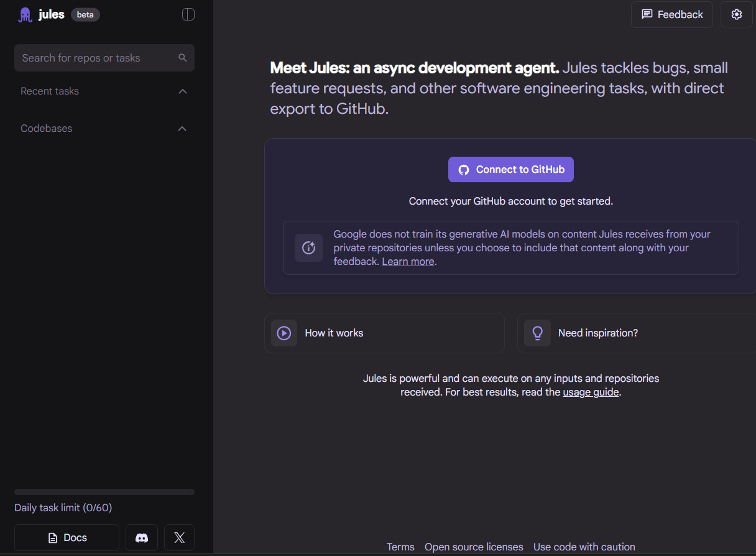Screen dimensions: 756x556
Task: Click the search magnifier icon
Action: 183,58
